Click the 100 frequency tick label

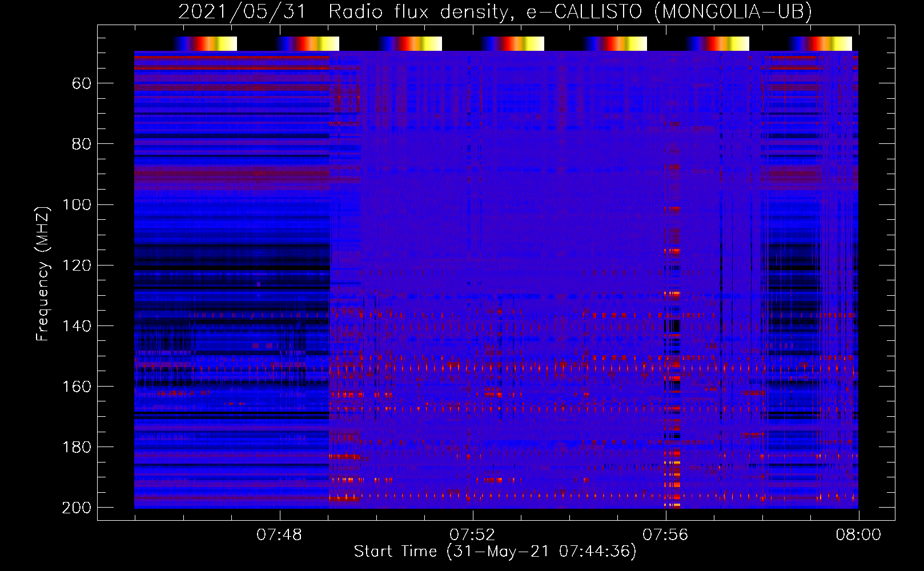[x=77, y=204]
